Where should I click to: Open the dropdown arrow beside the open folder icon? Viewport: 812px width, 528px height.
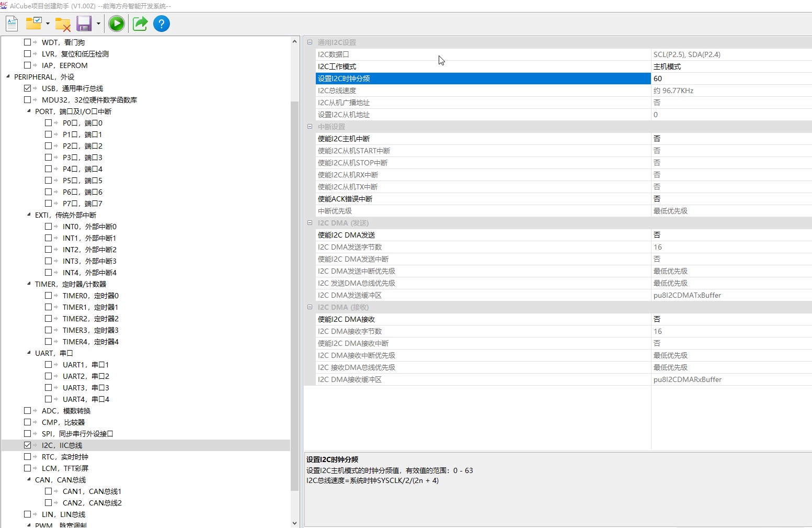tap(48, 24)
